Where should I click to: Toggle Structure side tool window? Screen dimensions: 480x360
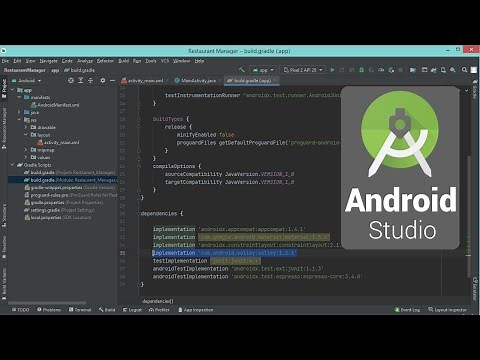4,216
